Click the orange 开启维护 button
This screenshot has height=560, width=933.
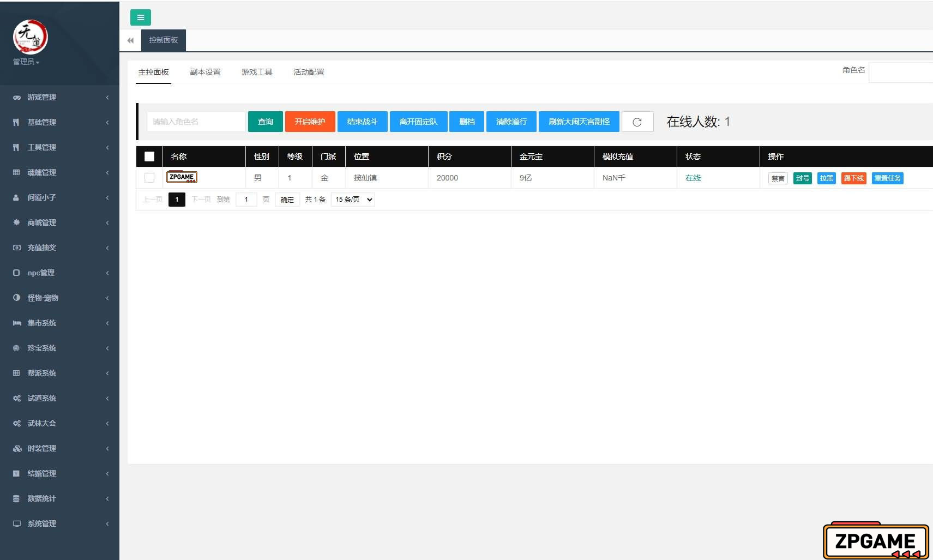pyautogui.click(x=310, y=122)
